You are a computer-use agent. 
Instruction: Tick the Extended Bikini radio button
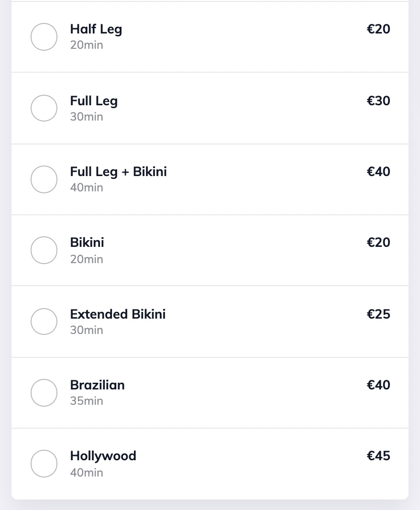(44, 322)
